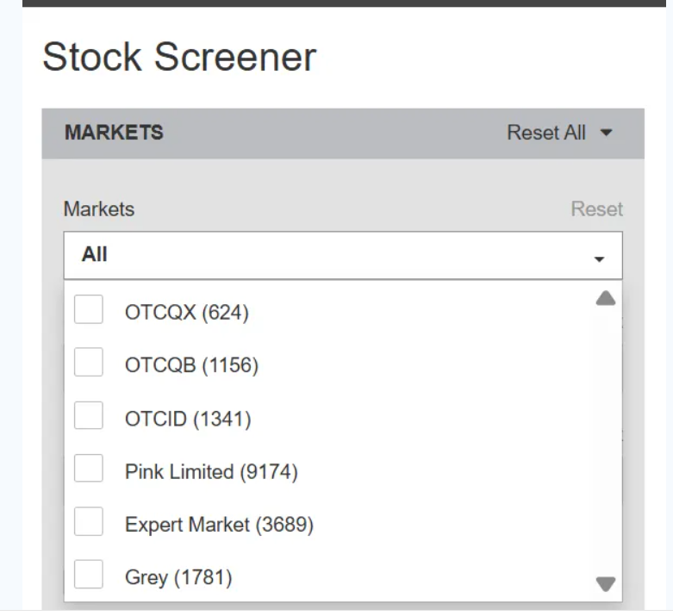
Task: Enable the OTCQB checkbox
Action: click(88, 363)
